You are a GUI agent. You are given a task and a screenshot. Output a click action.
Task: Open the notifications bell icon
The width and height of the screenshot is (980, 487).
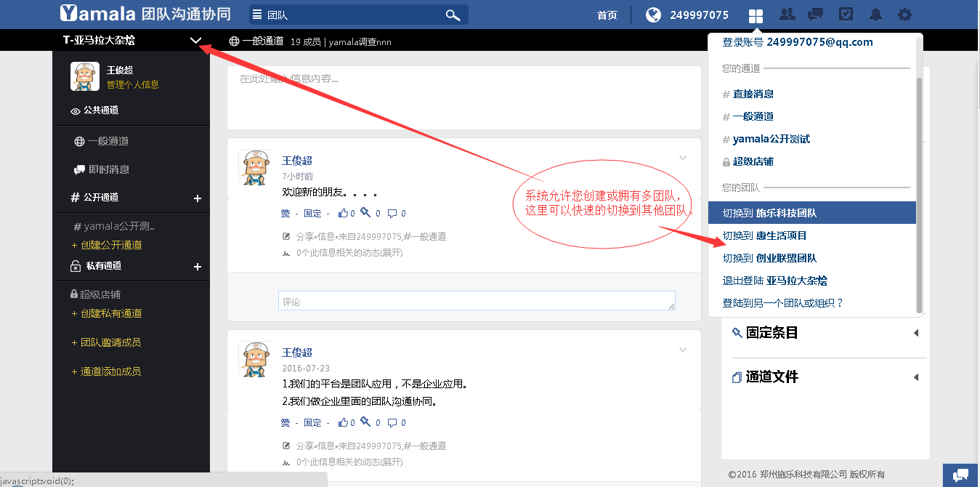tap(875, 15)
